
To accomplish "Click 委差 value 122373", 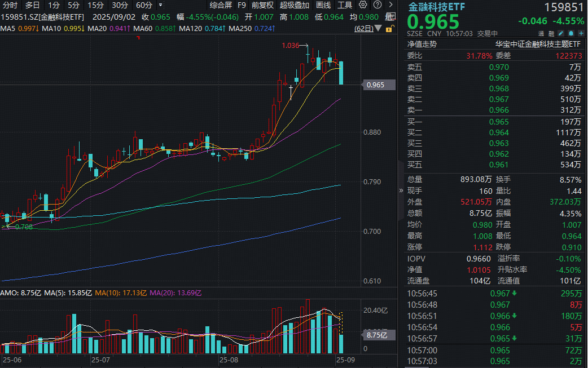I will coord(569,56).
